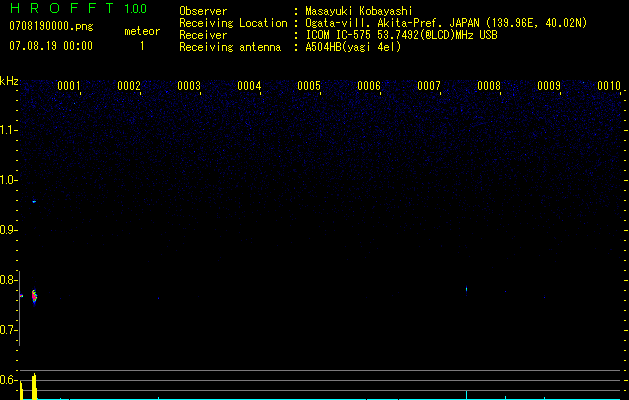The width and height of the screenshot is (629, 400).
Task: Click time marker 0006
Action: click(369, 86)
